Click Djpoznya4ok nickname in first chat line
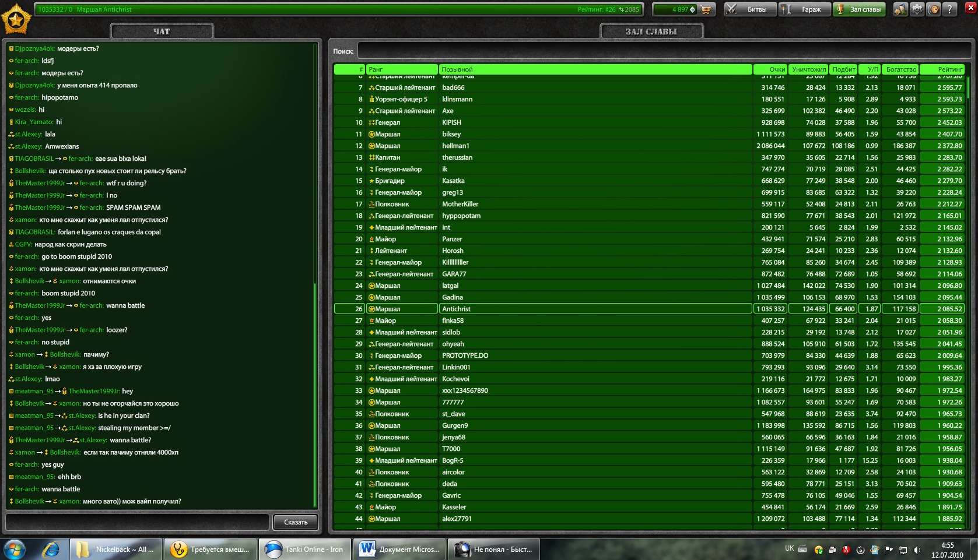 coord(34,48)
